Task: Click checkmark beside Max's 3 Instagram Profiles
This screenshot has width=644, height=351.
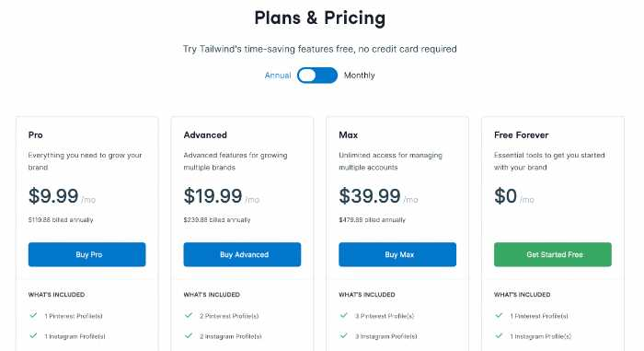Action: tap(344, 335)
